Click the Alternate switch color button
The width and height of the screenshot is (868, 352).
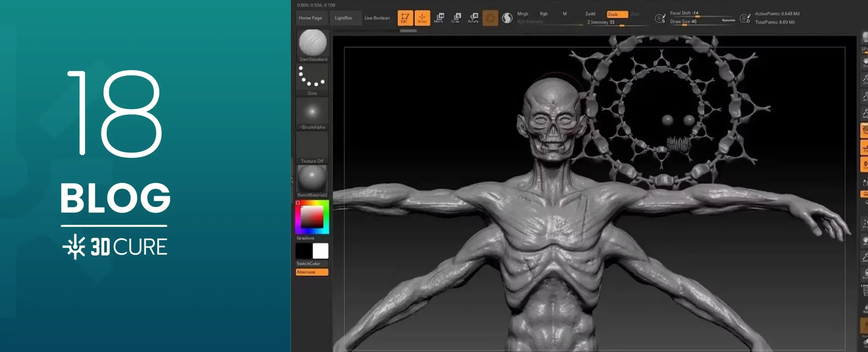(312, 272)
